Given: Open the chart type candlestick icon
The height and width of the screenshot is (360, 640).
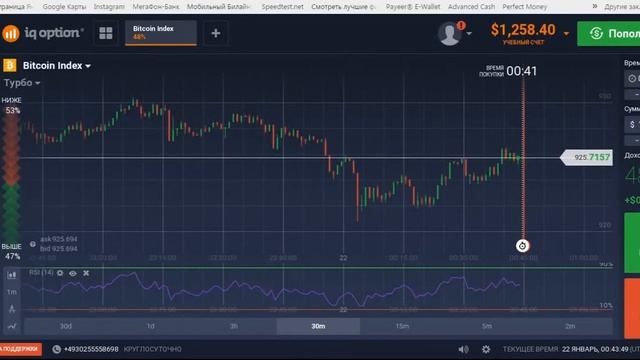Looking at the screenshot, I should point(11,275).
